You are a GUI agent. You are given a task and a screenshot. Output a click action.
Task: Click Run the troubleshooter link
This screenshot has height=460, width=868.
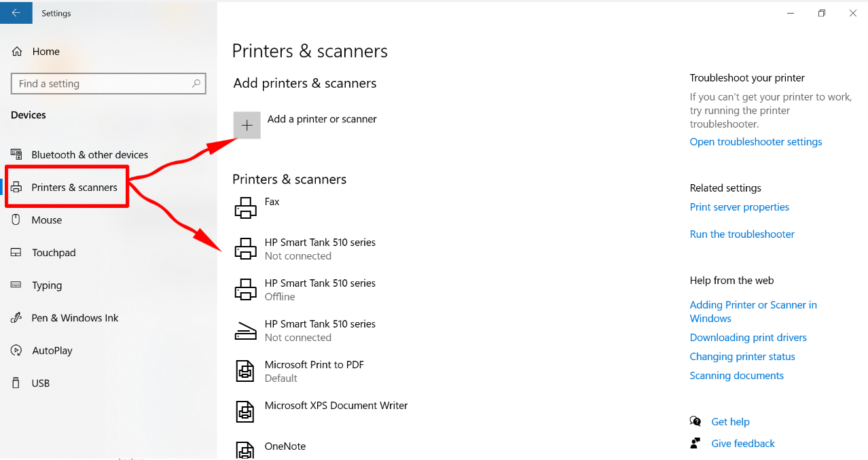[x=742, y=234]
